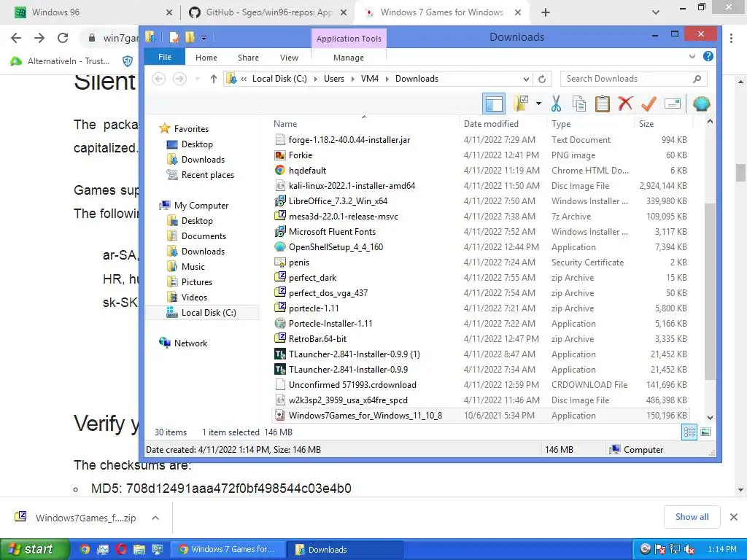
Task: Select Documents under My Computer
Action: tap(204, 236)
